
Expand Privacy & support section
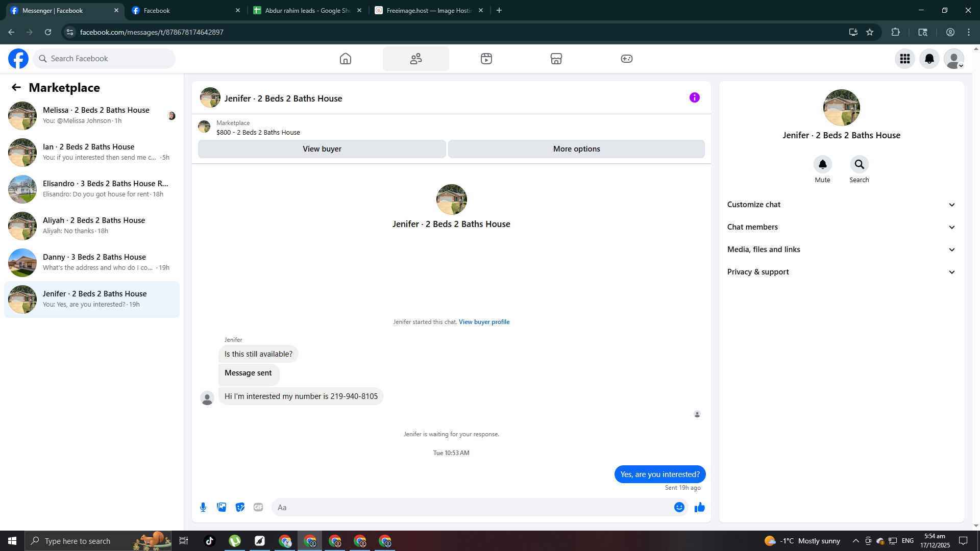point(841,272)
